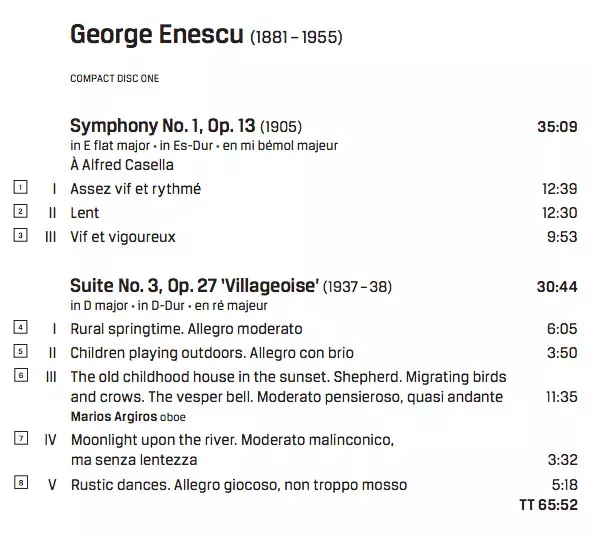Select 'Moonlight upon the river' track
This screenshot has height=537, width=595.
(x=232, y=450)
